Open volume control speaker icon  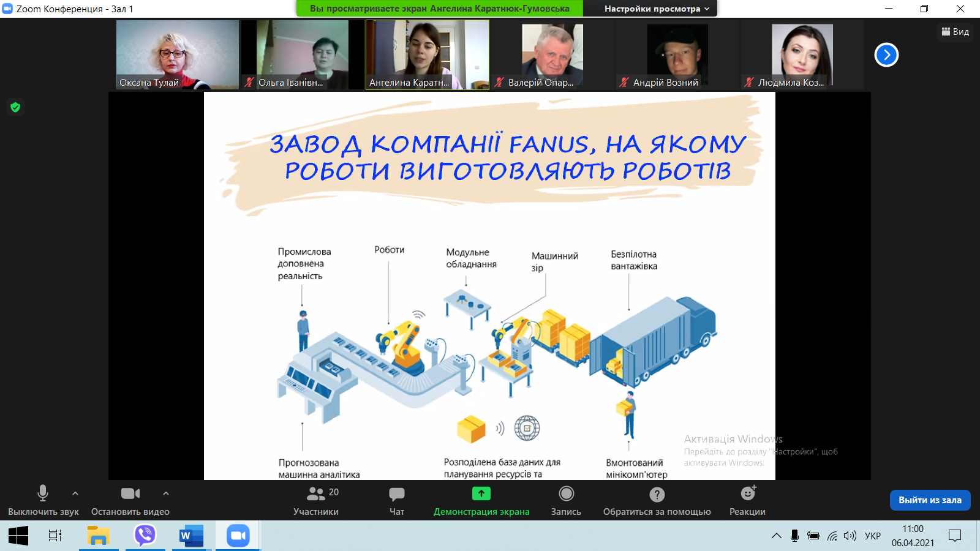tap(850, 536)
